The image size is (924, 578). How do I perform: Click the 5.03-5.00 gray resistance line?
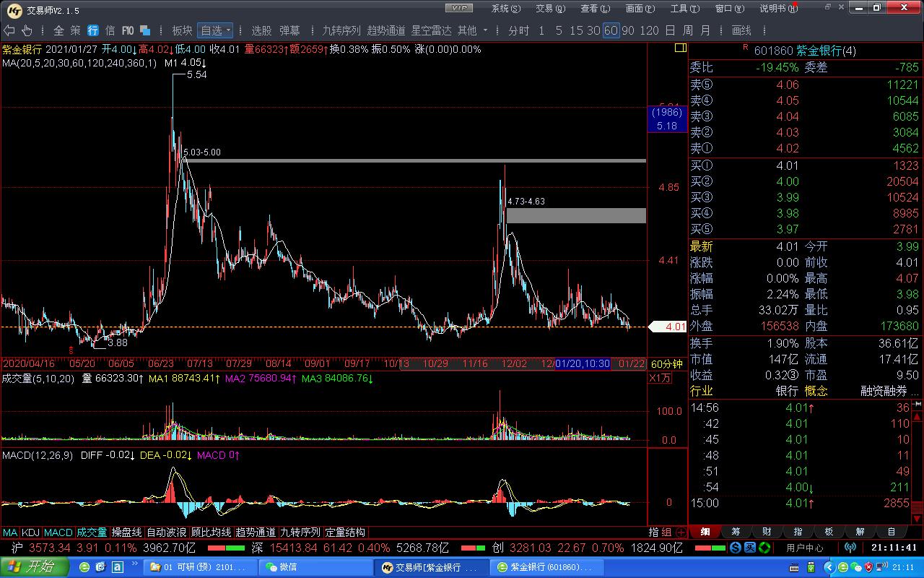click(x=415, y=160)
